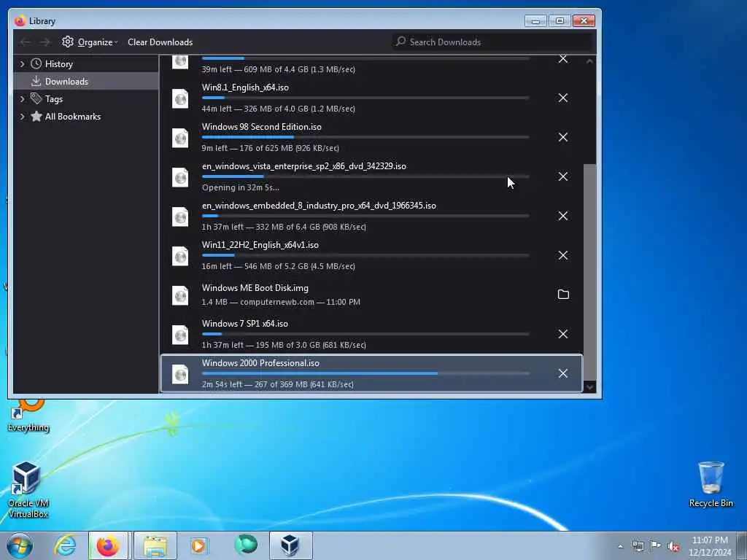747x560 pixels.
Task: Cancel the Windows 2000 Professional.iso download
Action: [x=562, y=373]
